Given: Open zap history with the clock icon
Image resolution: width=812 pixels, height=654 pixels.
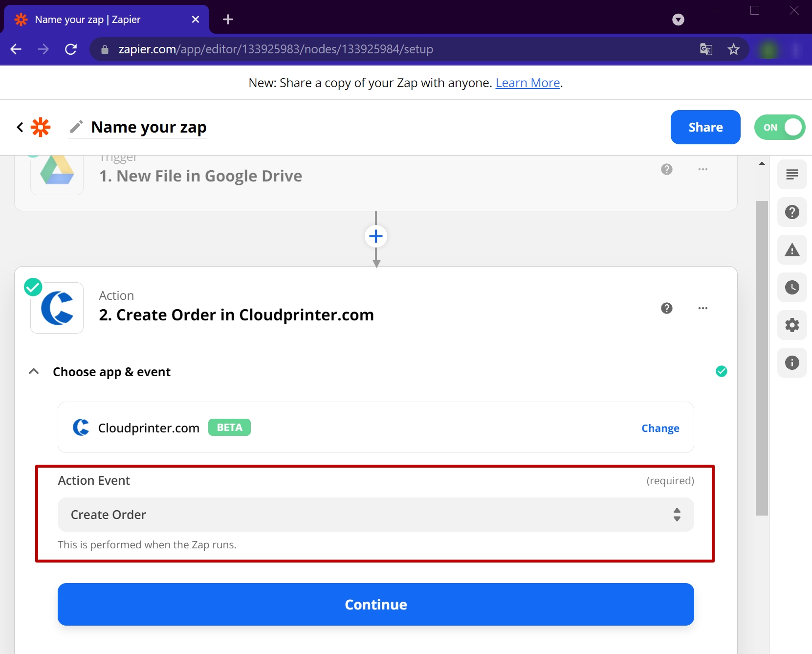Looking at the screenshot, I should [x=792, y=287].
